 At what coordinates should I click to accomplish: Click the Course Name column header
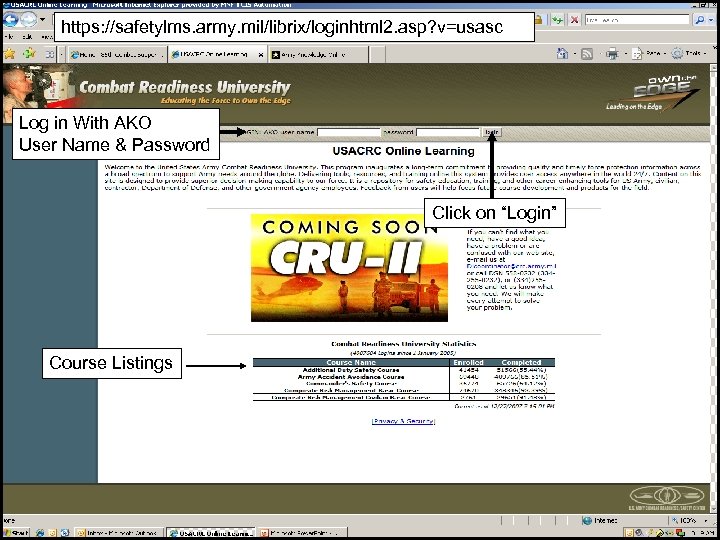pyautogui.click(x=351, y=363)
